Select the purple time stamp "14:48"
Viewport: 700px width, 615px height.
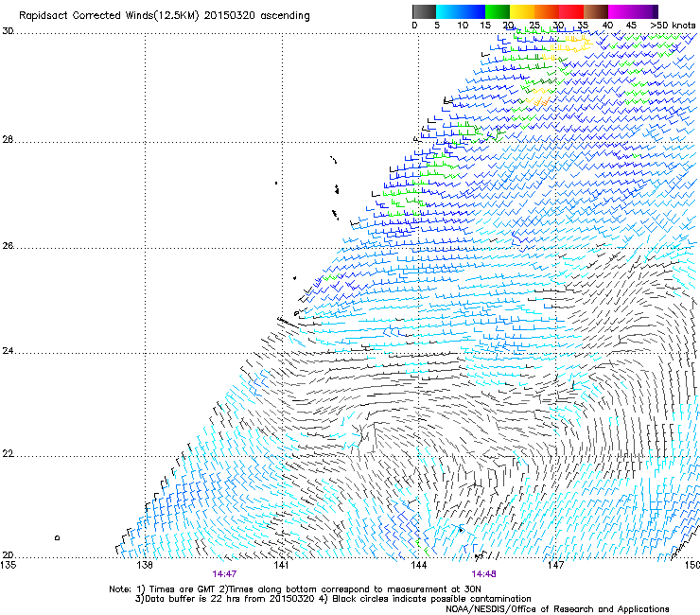[483, 574]
